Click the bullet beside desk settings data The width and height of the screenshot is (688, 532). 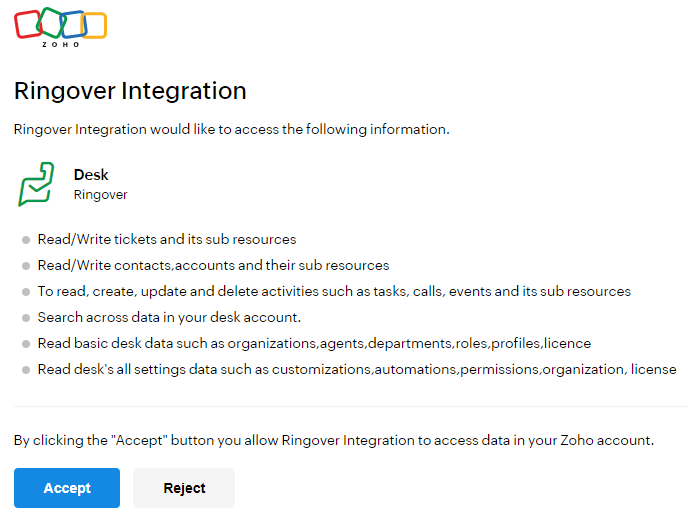coord(26,370)
